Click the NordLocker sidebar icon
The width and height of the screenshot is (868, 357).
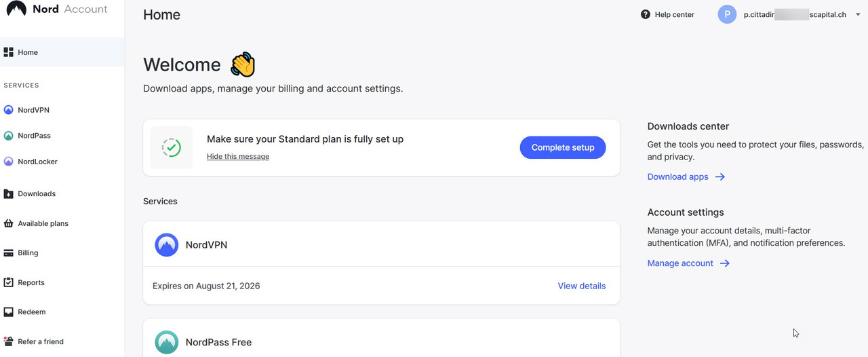pyautogui.click(x=9, y=162)
